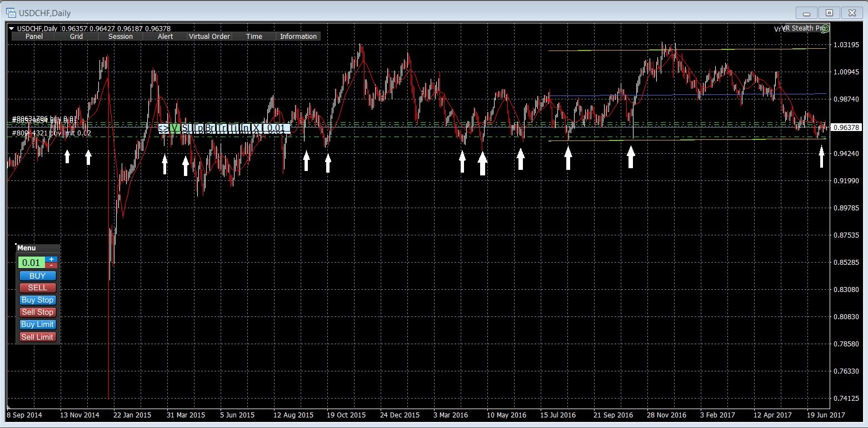Click the 0.01 lot value on order toolbar

(276, 128)
